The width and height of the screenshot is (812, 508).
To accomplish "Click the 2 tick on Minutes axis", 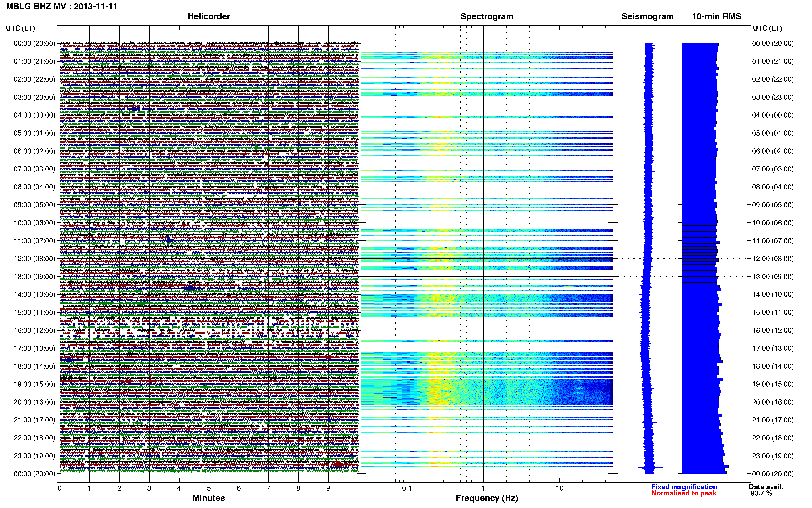I will pyautogui.click(x=119, y=488).
